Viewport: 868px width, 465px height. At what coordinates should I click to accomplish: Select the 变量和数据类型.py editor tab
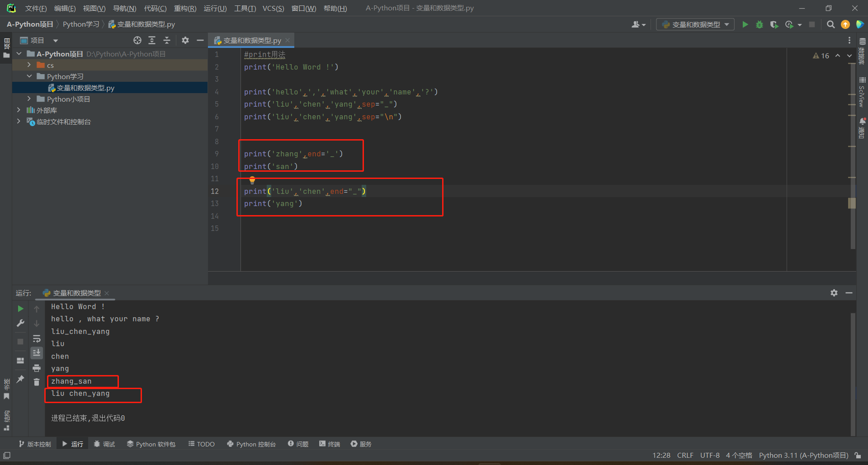[x=252, y=40]
